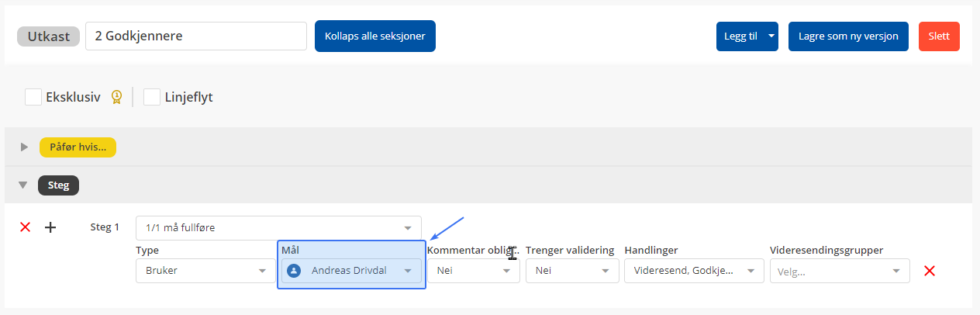980x315 pixels.
Task: Click Lagre som ny versjon button
Action: coord(847,36)
